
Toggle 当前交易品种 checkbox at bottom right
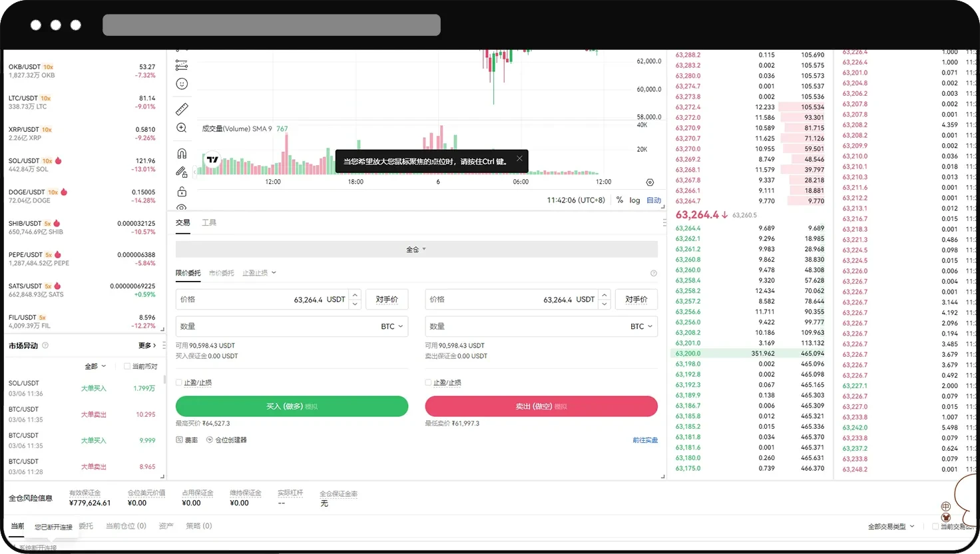pos(935,526)
